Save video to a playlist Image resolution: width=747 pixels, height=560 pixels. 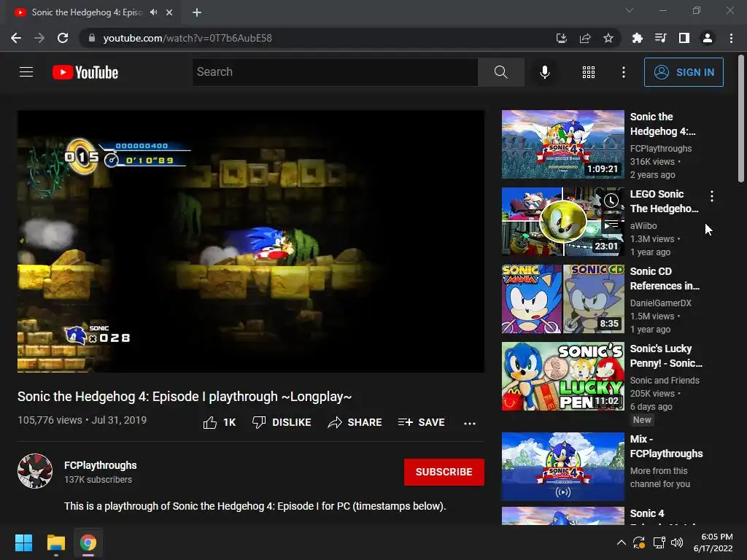click(422, 422)
